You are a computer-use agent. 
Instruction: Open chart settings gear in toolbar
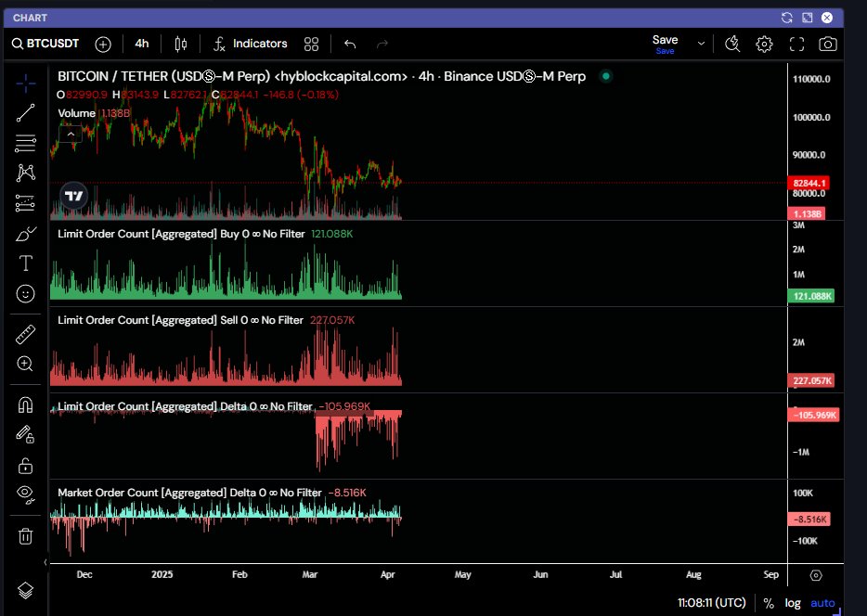point(764,45)
